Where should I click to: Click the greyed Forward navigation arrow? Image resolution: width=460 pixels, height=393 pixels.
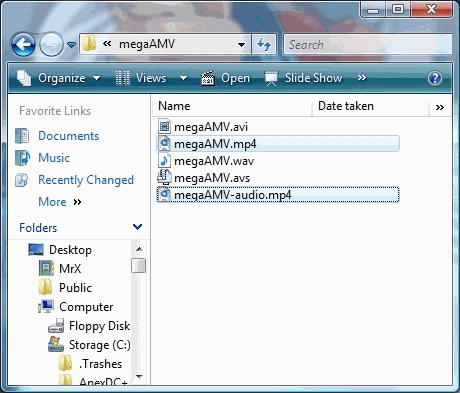coord(51,44)
